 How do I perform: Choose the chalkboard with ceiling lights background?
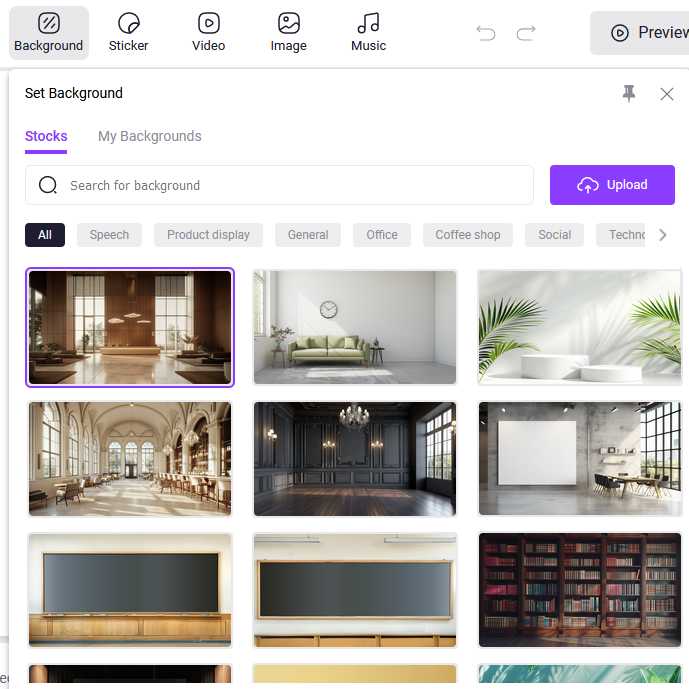tap(355, 590)
